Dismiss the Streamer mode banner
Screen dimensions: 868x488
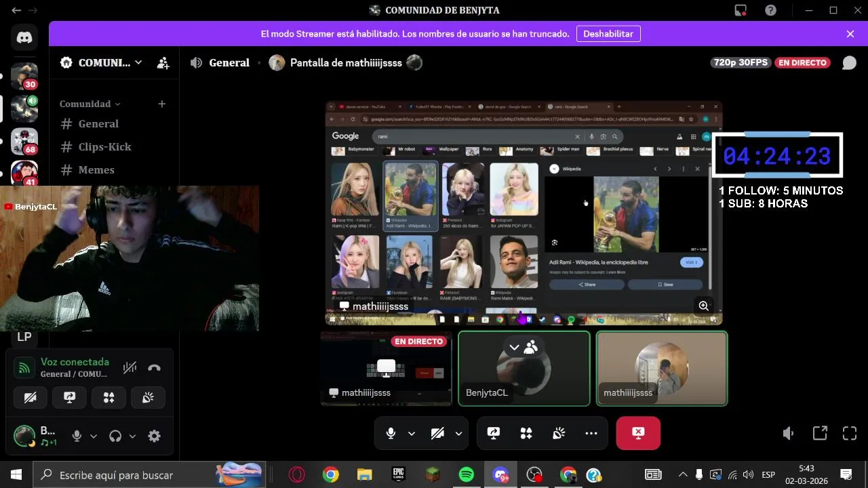(850, 34)
